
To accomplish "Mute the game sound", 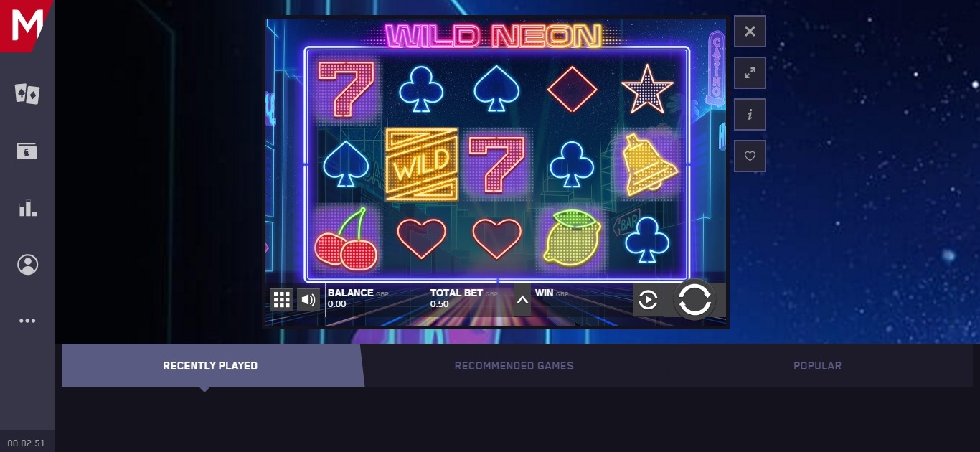I will (308, 300).
